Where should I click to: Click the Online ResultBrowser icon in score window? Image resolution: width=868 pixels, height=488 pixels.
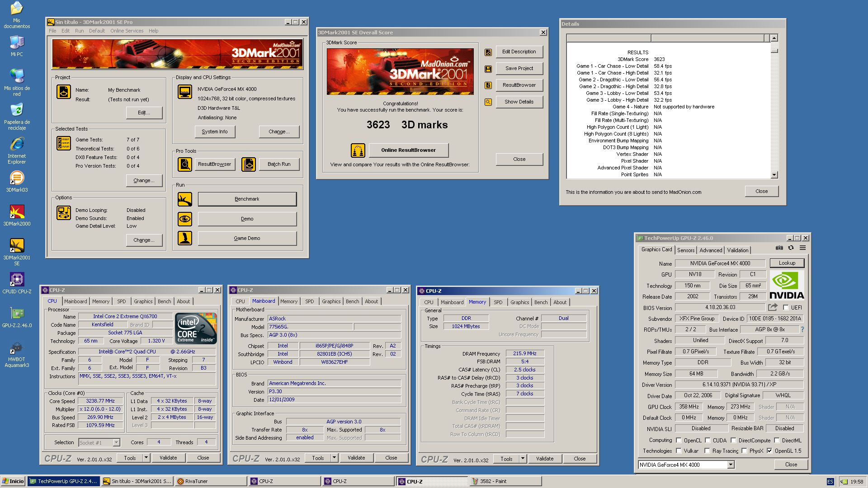coord(358,150)
